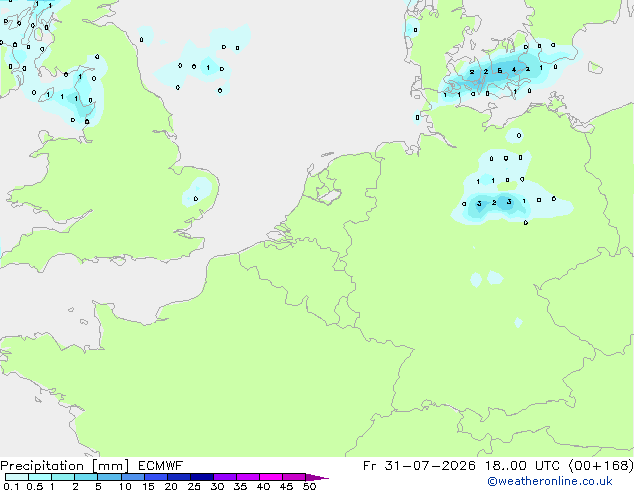Select the 30–35 mm purple legend box
Screen dimensions: 634x490
pos(225,477)
